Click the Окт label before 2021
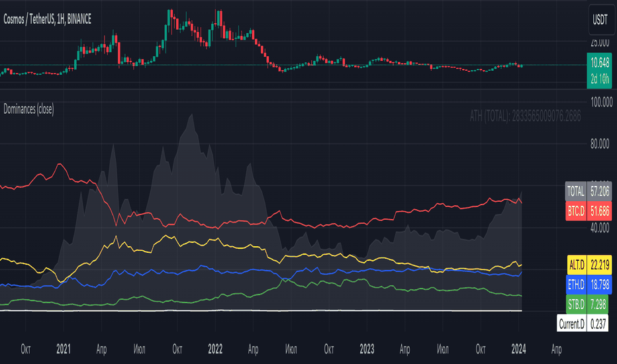The height and width of the screenshot is (364, 617). click(26, 349)
